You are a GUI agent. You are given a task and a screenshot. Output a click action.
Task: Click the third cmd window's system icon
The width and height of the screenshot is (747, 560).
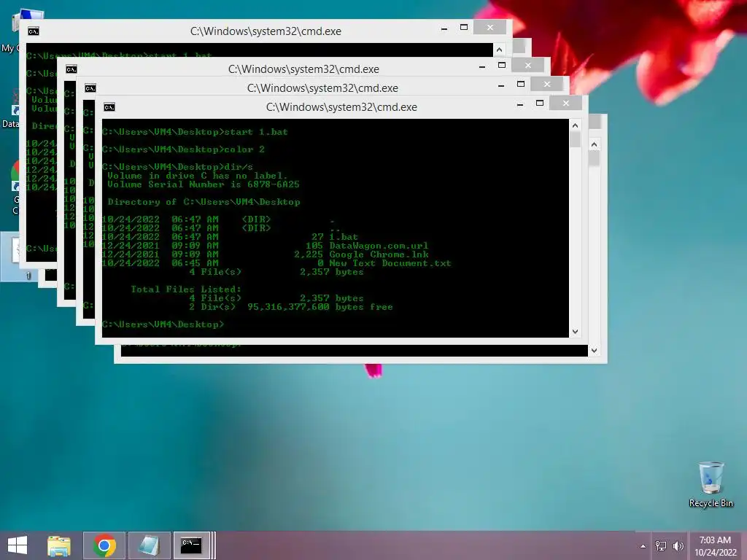pyautogui.click(x=71, y=69)
